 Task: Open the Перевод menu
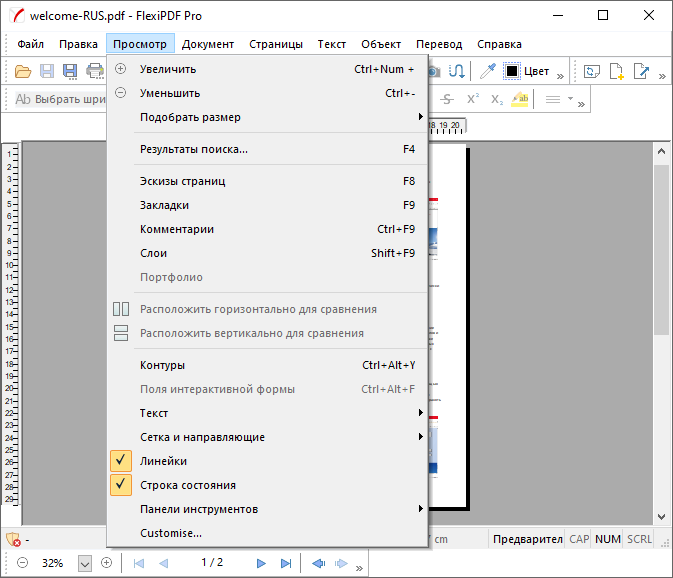pos(439,44)
